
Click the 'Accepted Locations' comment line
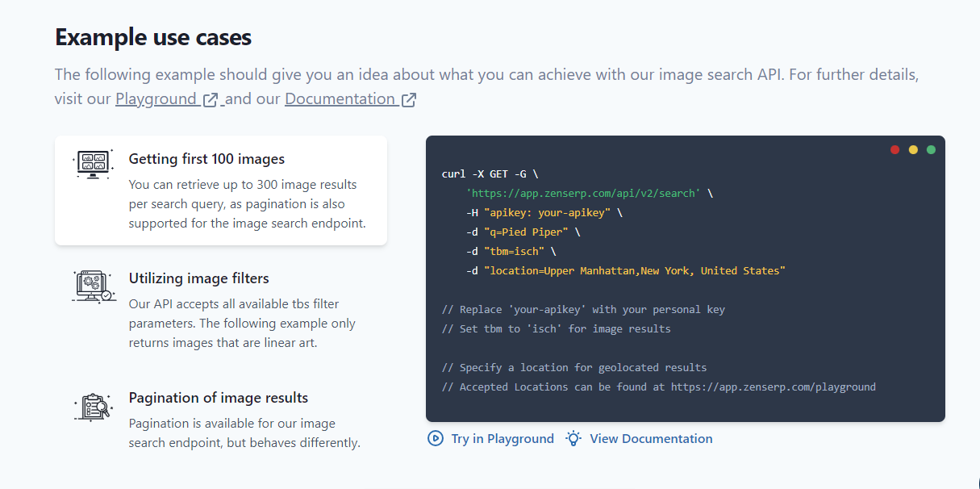point(659,387)
